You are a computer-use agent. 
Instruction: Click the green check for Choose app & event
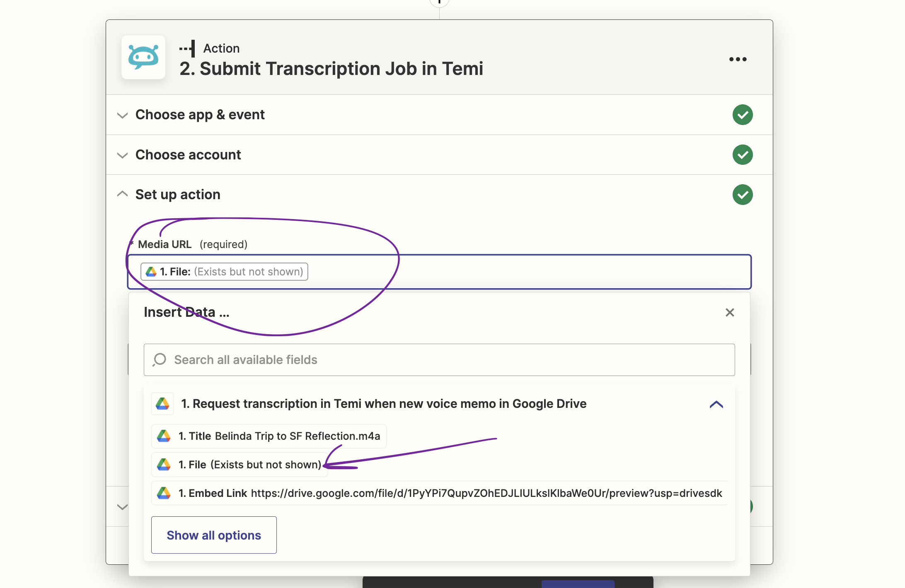coord(742,115)
